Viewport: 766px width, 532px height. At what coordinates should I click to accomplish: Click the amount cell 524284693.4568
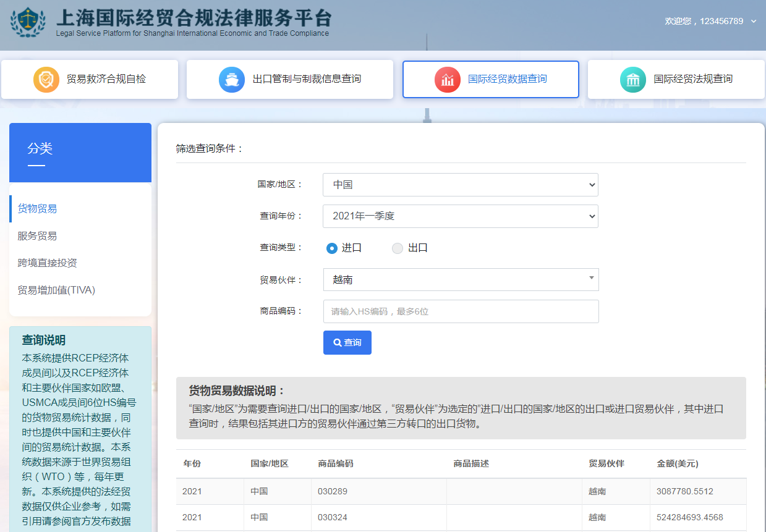click(x=690, y=518)
